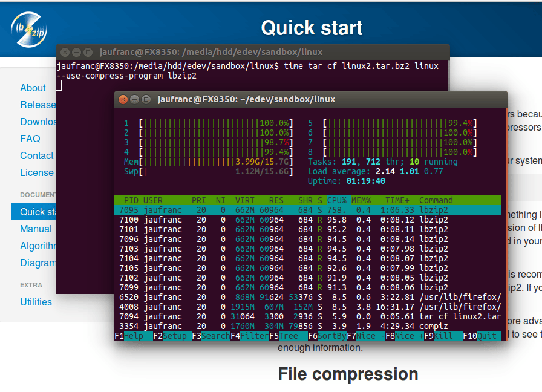Click the MEM% column header

(361, 200)
